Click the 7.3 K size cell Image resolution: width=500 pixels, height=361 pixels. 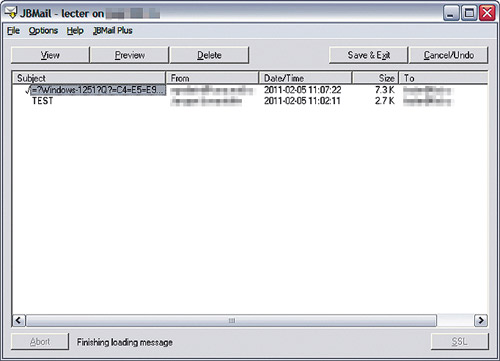(x=385, y=90)
